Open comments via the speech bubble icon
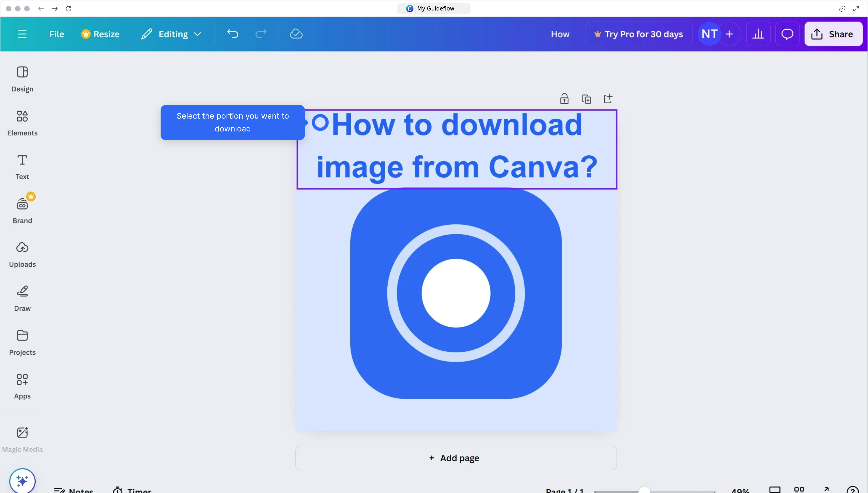Viewport: 868px width, 493px height. pyautogui.click(x=787, y=34)
